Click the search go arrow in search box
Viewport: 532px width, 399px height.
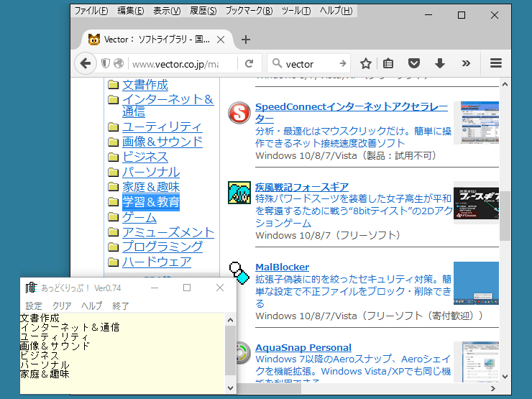[x=343, y=63]
